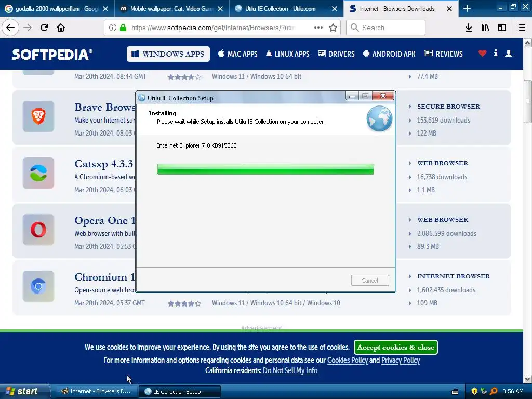This screenshot has height=399, width=532.
Task: Open the Brave Browser listing title
Action: (105, 107)
